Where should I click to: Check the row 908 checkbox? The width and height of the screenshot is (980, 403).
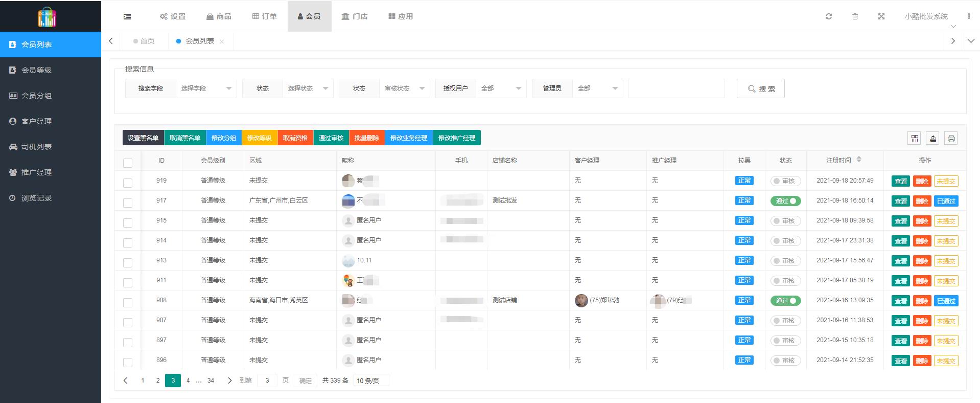[128, 302]
